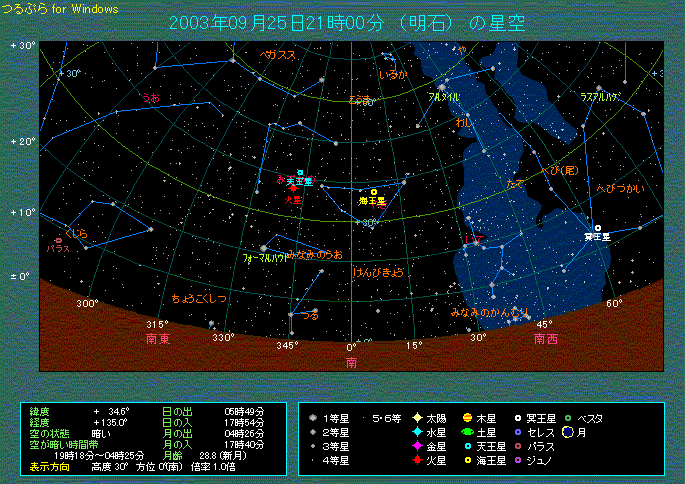Image resolution: width=685 pixels, height=484 pixels.
Task: Click the Fomalhaut star (フォーマルハウト)
Action: 264,248
